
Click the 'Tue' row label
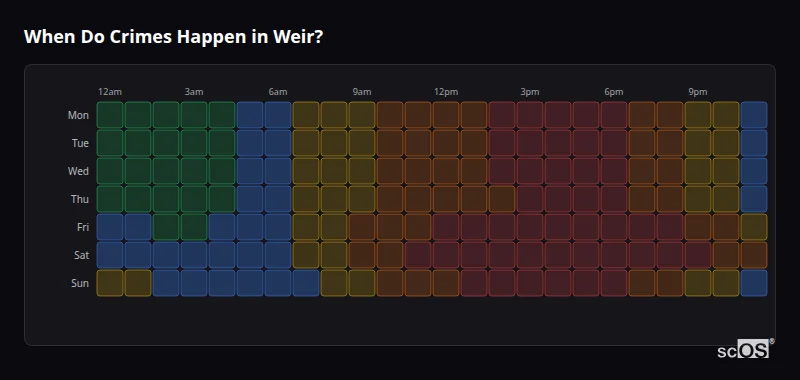[x=80, y=143]
